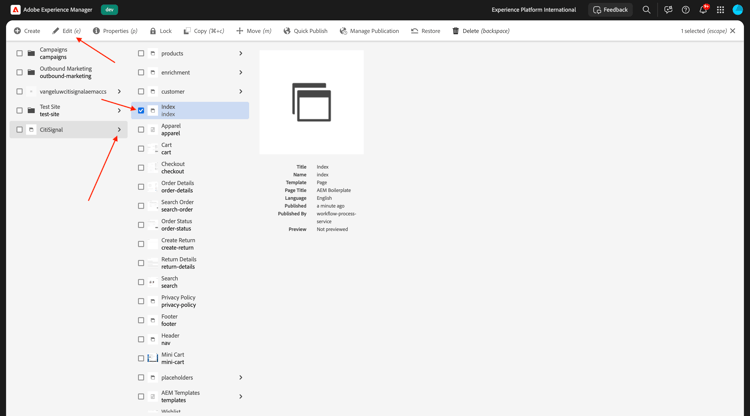Click the Restore icon
The width and height of the screenshot is (750, 416).
414,31
